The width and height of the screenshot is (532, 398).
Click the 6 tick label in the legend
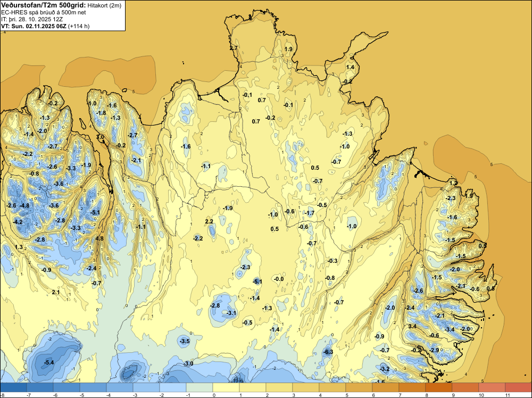tap(373, 395)
